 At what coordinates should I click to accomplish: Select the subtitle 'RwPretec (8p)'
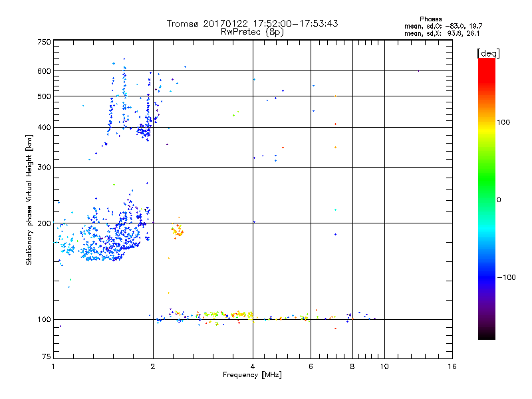[252, 32]
